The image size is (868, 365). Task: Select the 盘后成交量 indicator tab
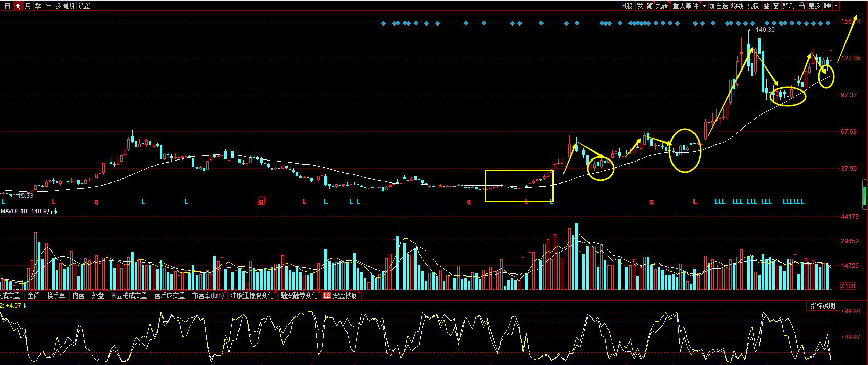click(x=169, y=295)
